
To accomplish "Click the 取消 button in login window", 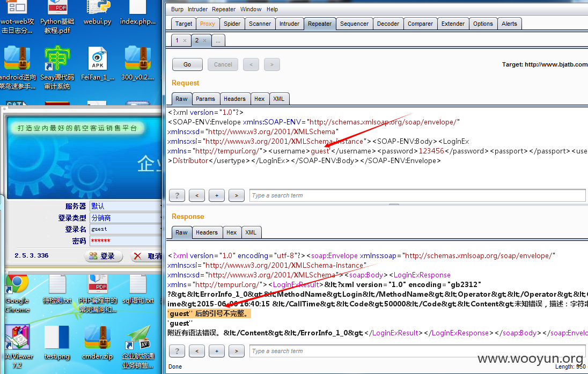I will pyautogui.click(x=147, y=256).
